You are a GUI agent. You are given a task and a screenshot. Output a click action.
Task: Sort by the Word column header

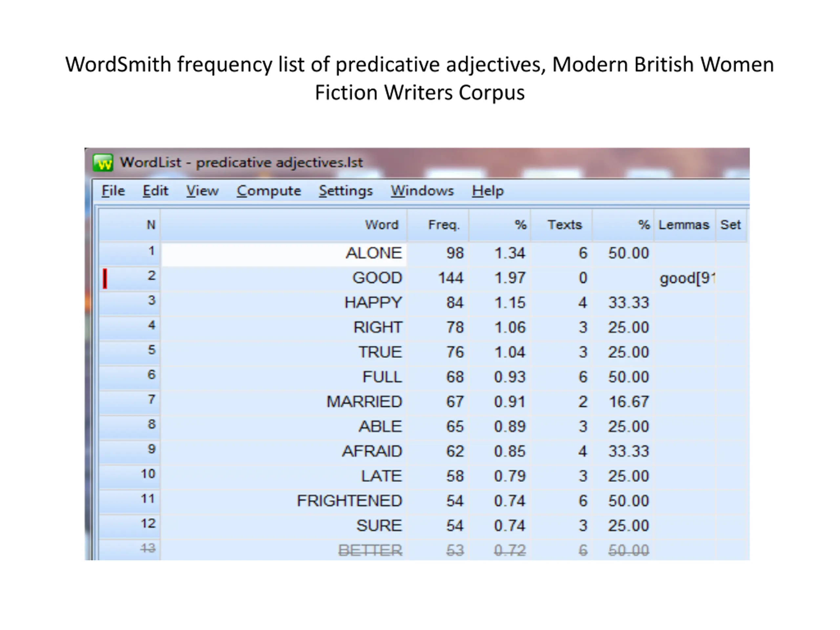point(284,225)
